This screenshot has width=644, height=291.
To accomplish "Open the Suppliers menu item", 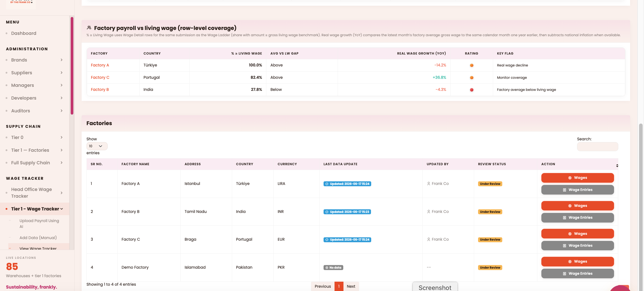I will pyautogui.click(x=22, y=73).
